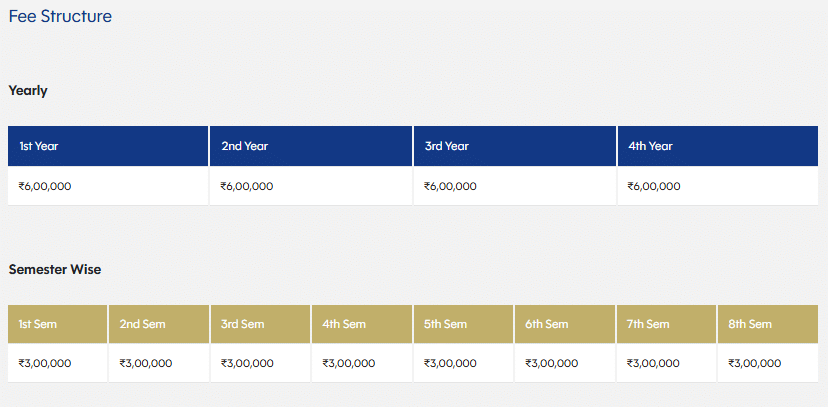Click the 1st Year column header

(x=40, y=146)
